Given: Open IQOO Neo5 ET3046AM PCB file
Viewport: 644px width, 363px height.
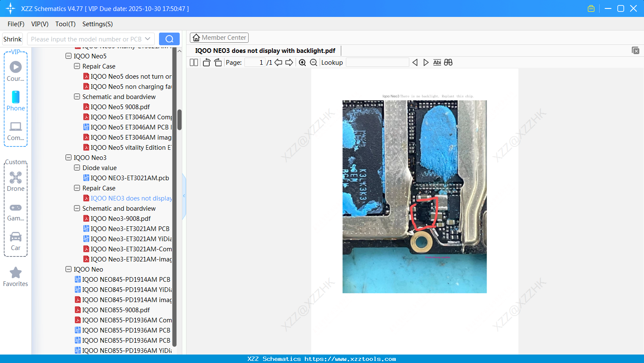Looking at the screenshot, I should pos(127,127).
